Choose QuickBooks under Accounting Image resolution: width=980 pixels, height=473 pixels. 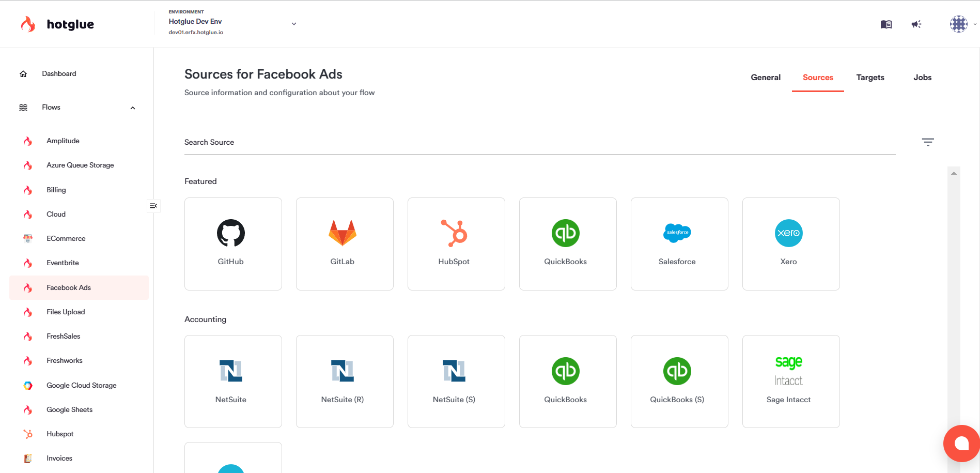tap(568, 382)
